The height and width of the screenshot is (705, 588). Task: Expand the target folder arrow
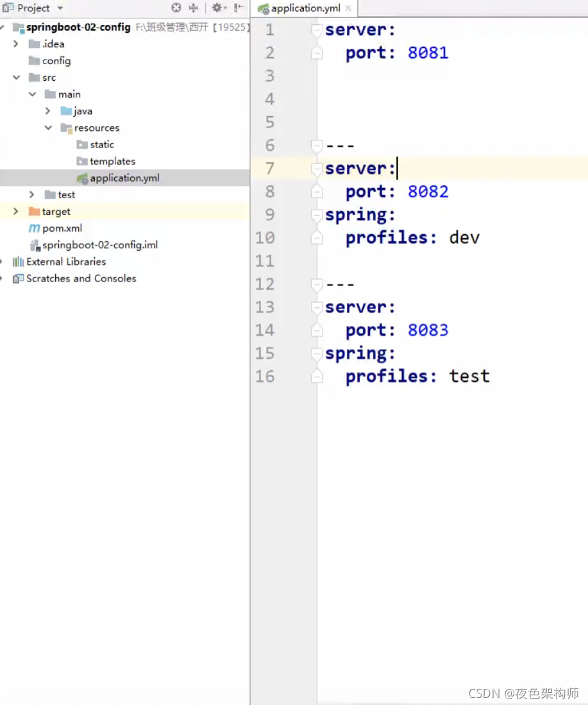click(x=16, y=211)
